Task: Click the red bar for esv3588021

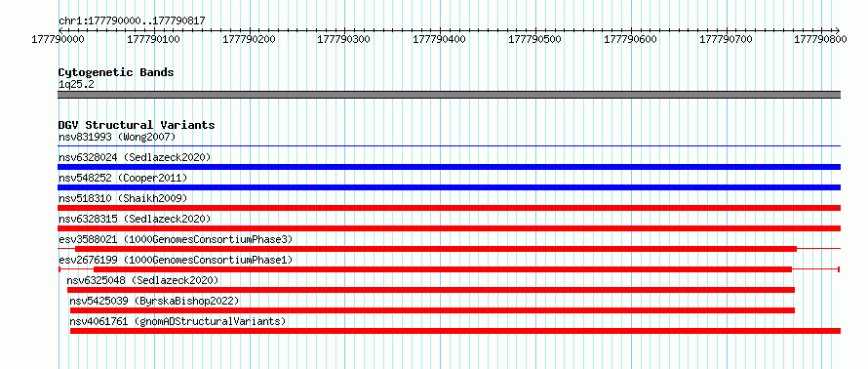Action: click(436, 249)
